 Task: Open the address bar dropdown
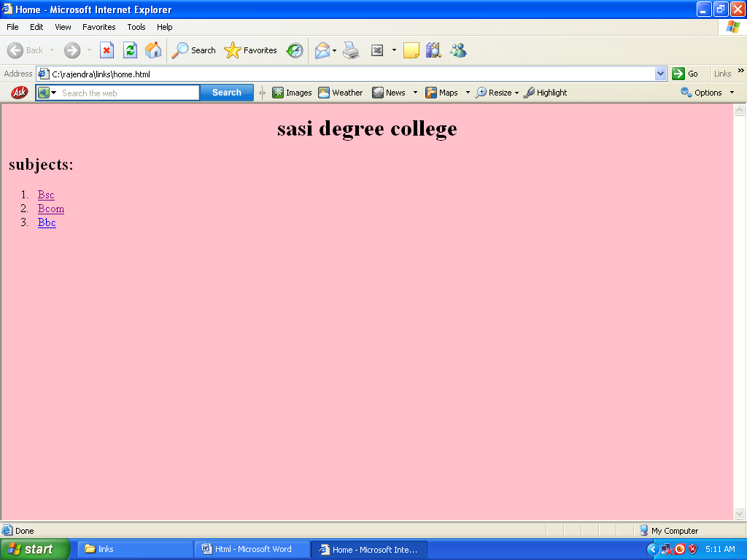661,73
